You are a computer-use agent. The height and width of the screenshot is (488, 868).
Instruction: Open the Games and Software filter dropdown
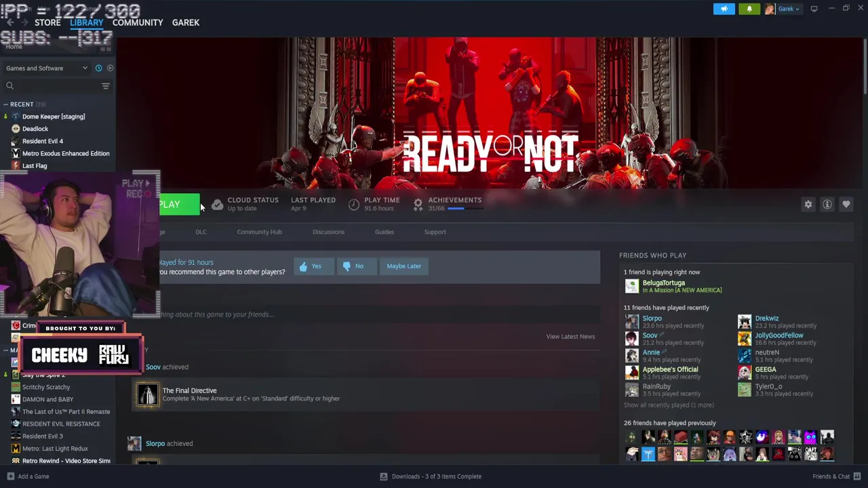pyautogui.click(x=46, y=68)
